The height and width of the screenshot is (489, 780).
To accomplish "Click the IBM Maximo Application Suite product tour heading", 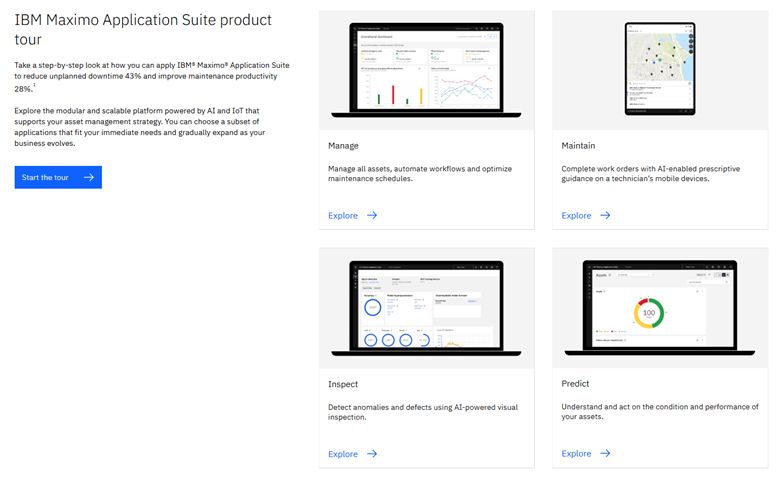I will [143, 29].
